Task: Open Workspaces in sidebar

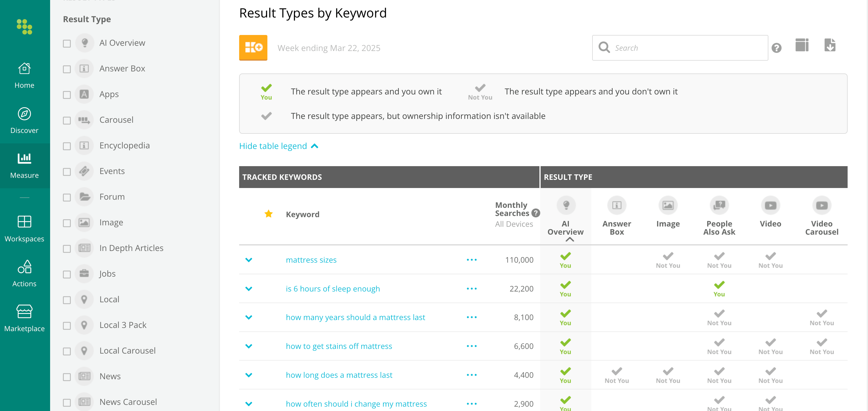Action: pyautogui.click(x=24, y=229)
